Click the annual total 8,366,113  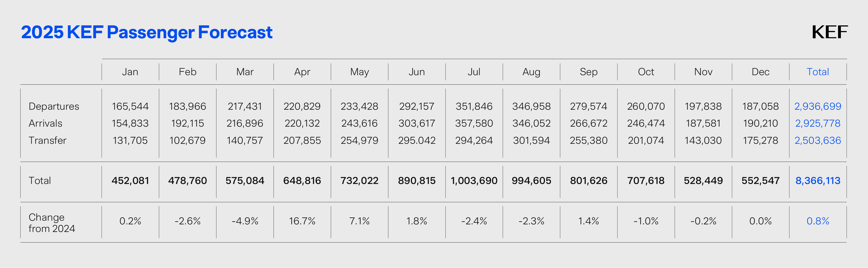pyautogui.click(x=817, y=181)
